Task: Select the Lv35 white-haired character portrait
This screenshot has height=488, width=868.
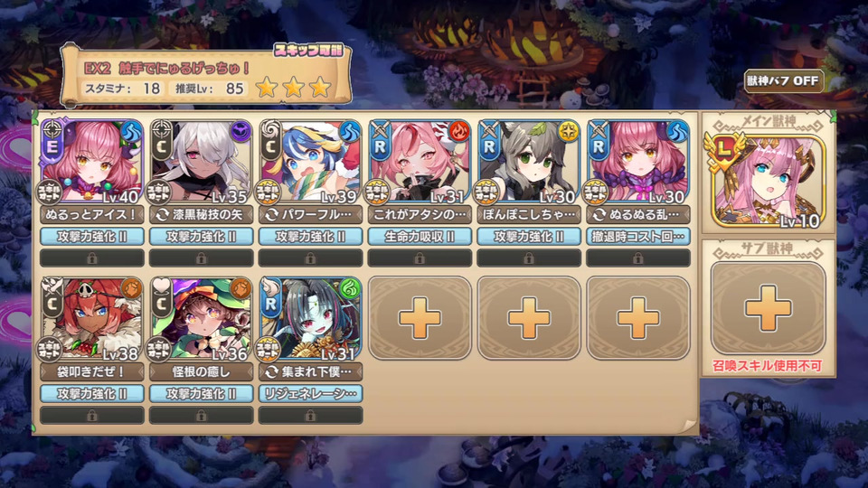Action: [201, 161]
